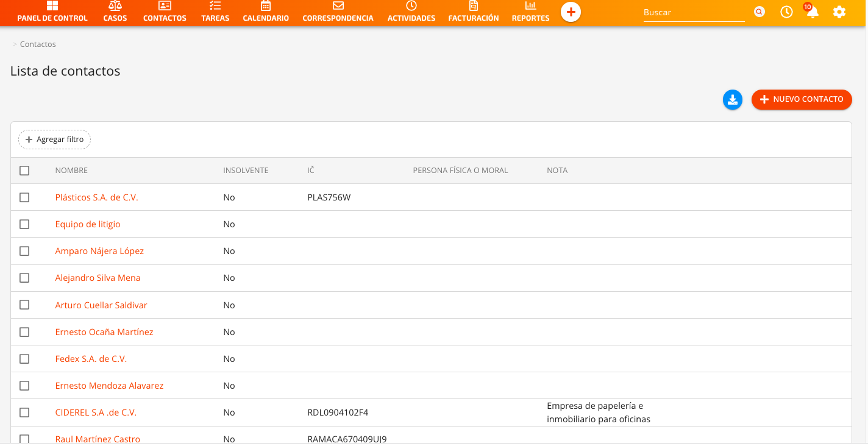Open contact Ernesto Mendoza Alavarez
The width and height of the screenshot is (868, 446).
[109, 386]
